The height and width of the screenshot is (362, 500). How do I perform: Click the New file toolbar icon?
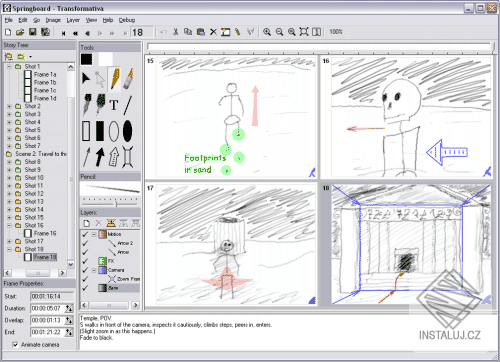pyautogui.click(x=8, y=32)
